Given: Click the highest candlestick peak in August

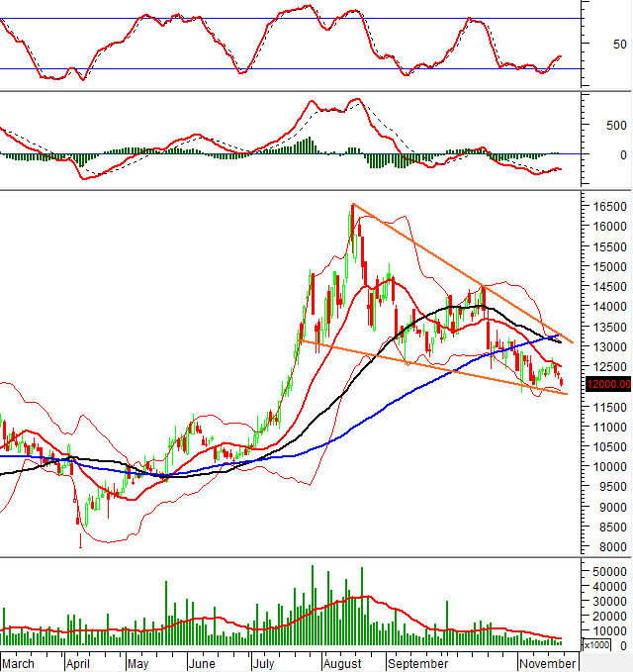Looking at the screenshot, I should click(x=352, y=206).
